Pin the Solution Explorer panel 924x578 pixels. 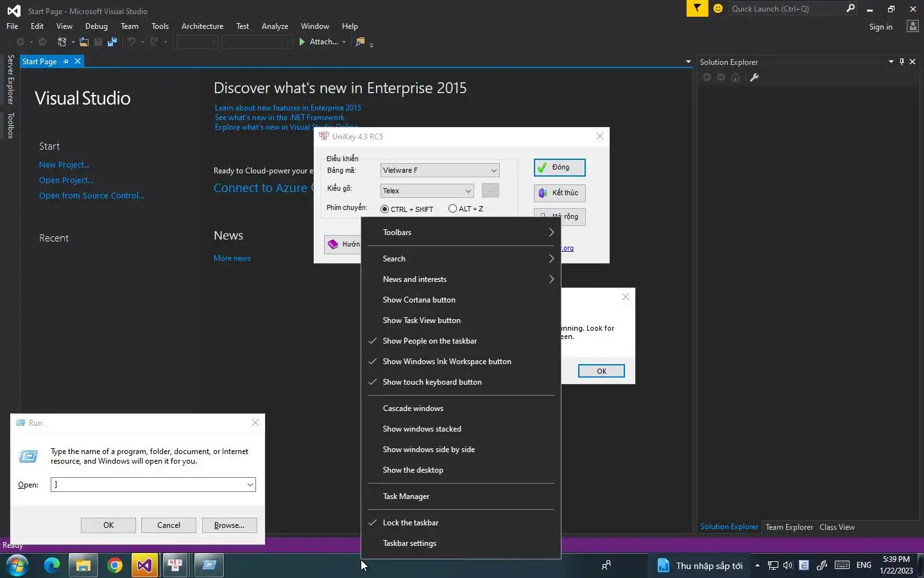(x=902, y=62)
